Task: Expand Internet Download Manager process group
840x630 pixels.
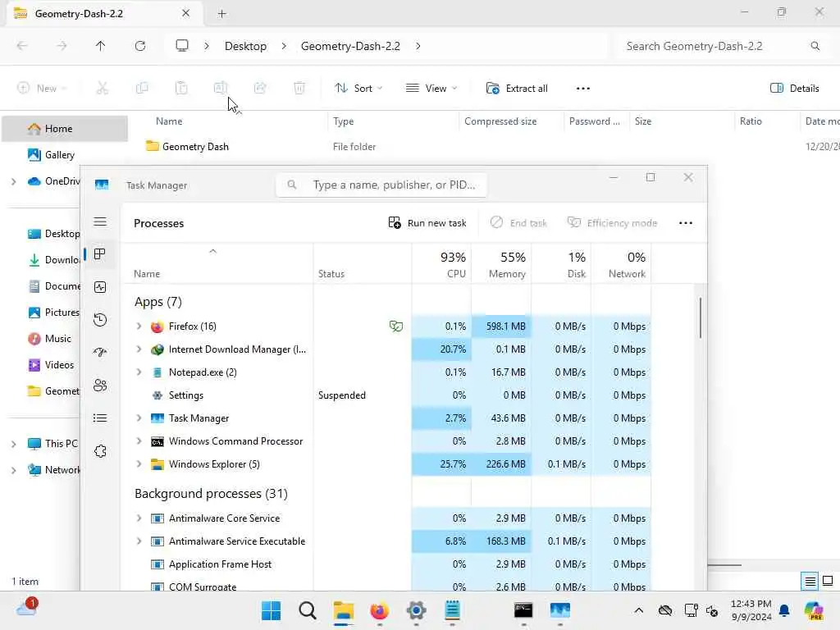Action: click(139, 349)
